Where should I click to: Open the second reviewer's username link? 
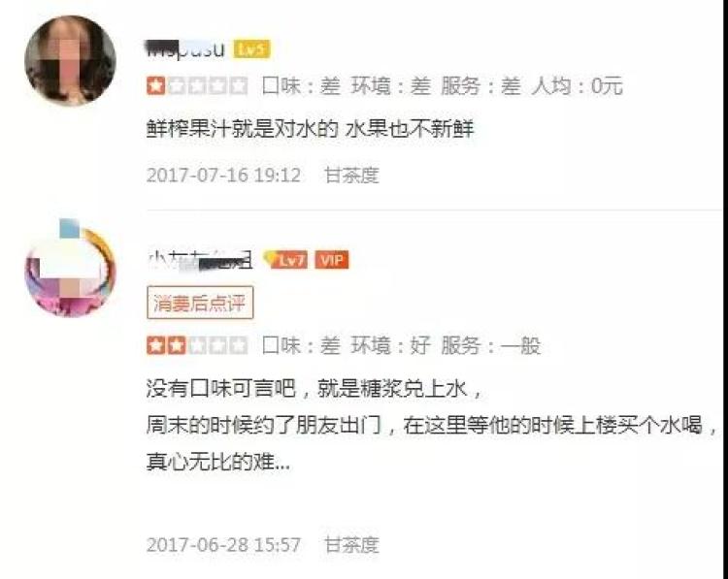(201, 260)
